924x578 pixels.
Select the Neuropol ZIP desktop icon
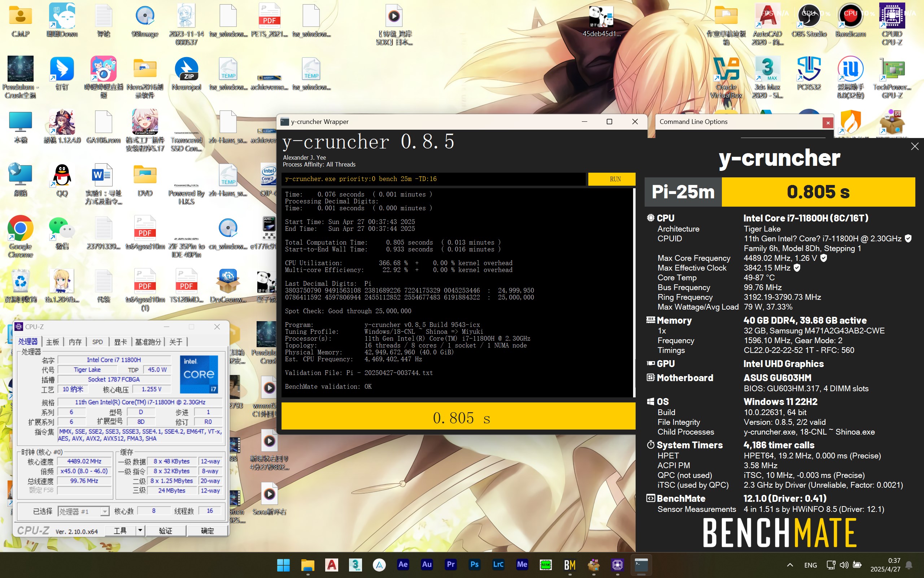186,74
